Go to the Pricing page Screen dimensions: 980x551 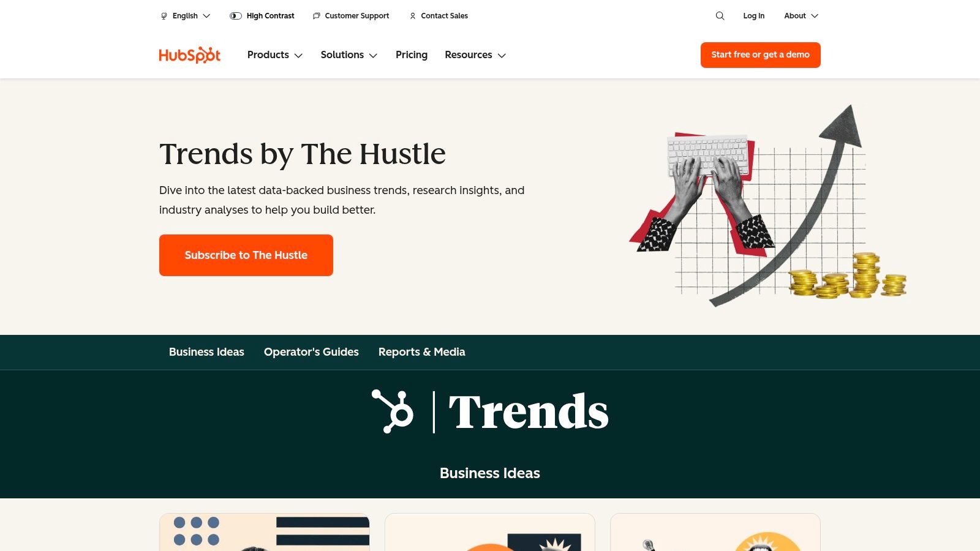pos(412,55)
